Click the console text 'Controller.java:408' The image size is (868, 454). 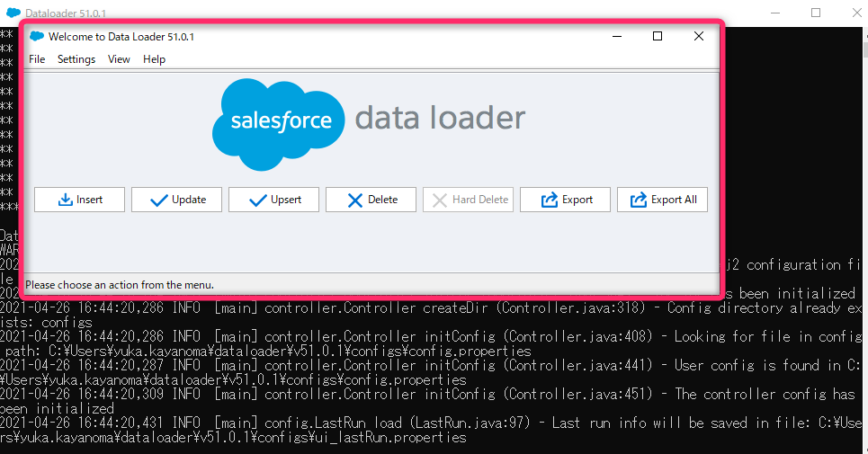pos(577,336)
